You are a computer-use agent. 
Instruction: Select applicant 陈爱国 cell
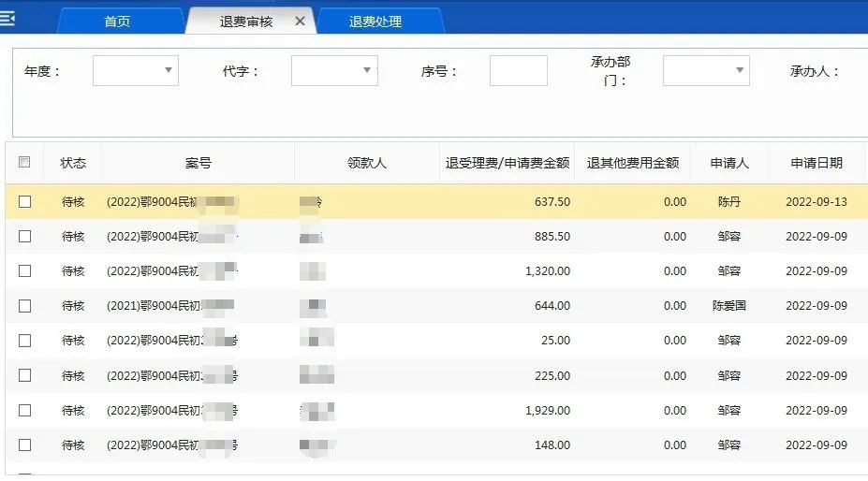click(728, 306)
